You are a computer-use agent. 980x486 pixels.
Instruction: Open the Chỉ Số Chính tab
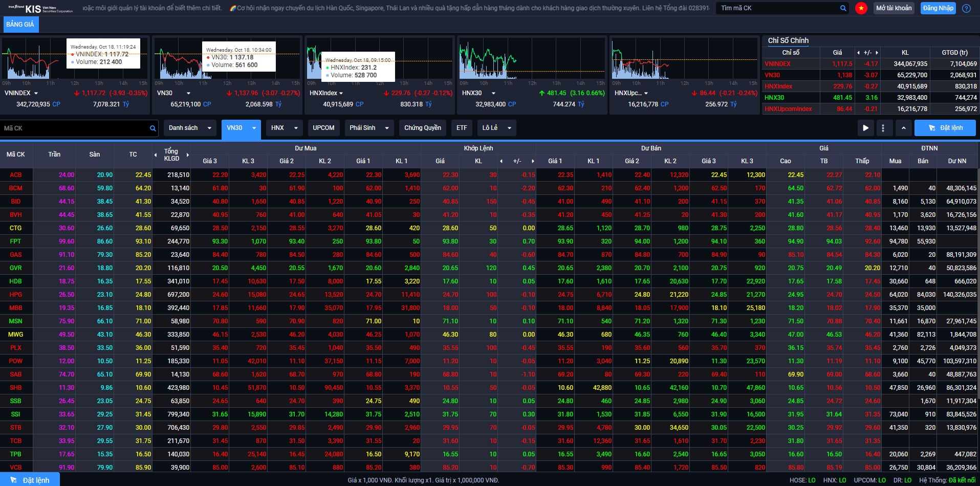tap(788, 40)
